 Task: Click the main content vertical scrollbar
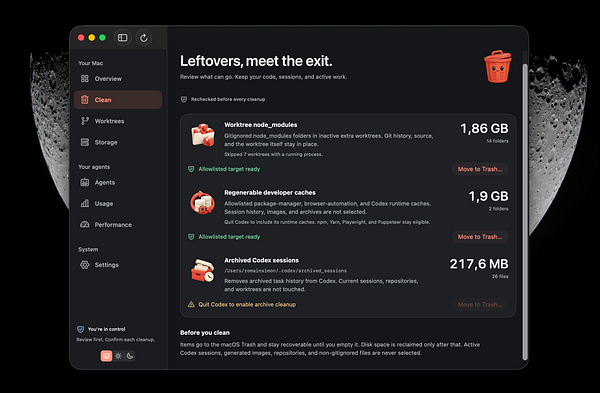(x=525, y=212)
